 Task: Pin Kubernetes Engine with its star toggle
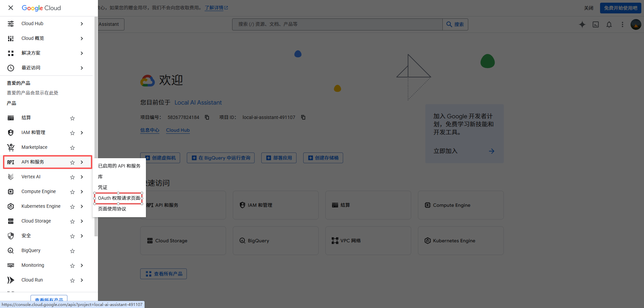click(72, 207)
